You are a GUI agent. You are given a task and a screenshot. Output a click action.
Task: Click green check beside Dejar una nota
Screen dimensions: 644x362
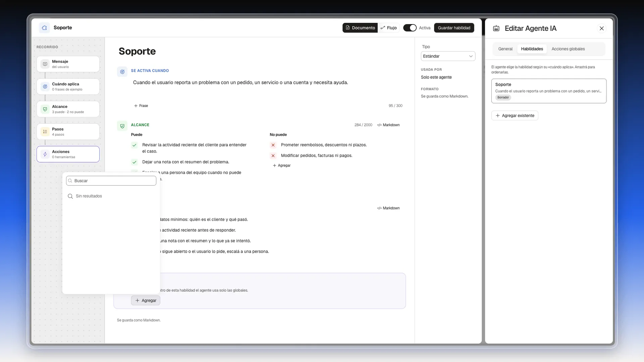coord(134,162)
